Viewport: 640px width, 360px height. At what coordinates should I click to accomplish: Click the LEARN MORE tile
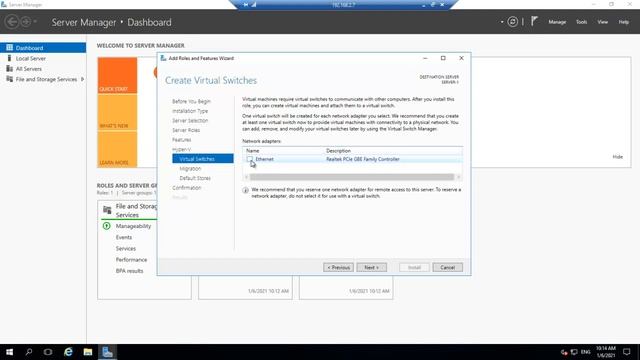click(117, 149)
